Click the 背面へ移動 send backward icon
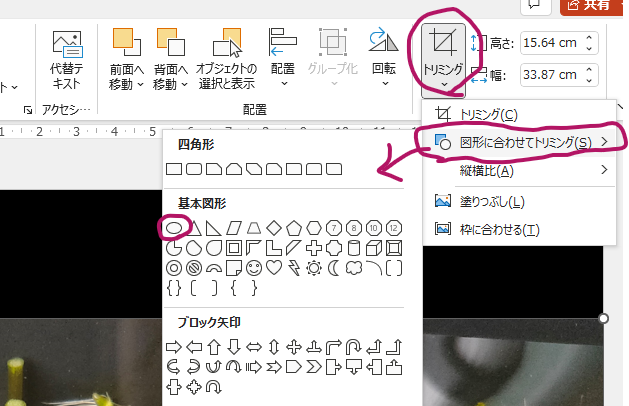 [170, 42]
